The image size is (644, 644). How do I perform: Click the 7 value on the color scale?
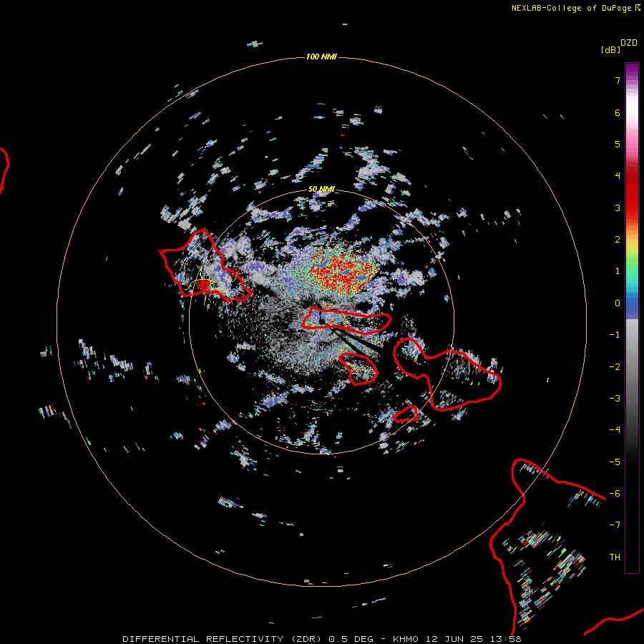click(618, 81)
